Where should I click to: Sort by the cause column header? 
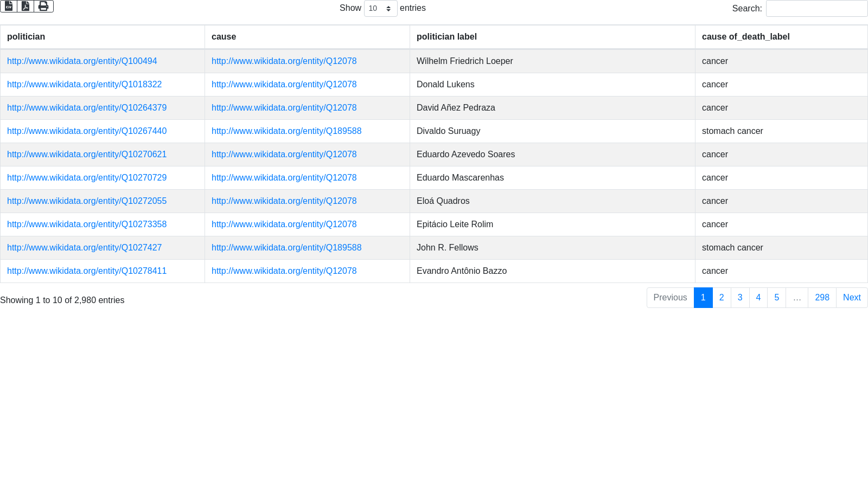307,37
